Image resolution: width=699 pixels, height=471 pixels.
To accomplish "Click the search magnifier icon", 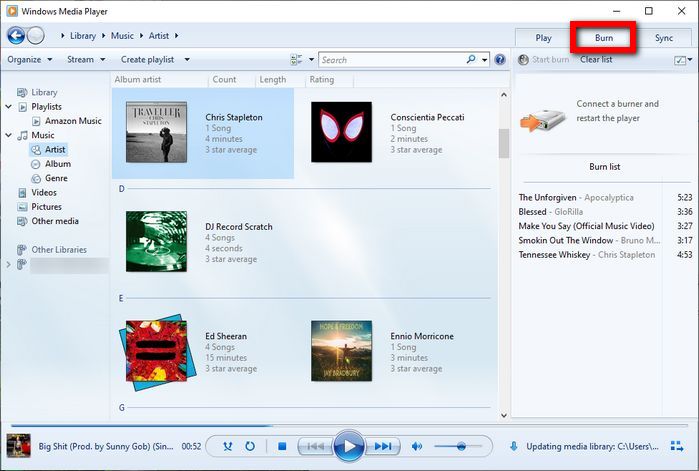I will tap(471, 59).
